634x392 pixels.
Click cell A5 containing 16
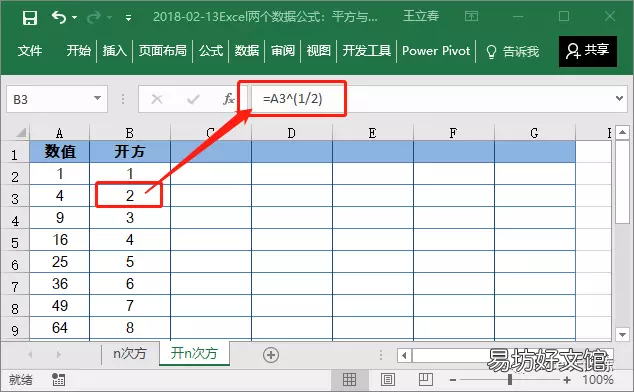(x=59, y=240)
